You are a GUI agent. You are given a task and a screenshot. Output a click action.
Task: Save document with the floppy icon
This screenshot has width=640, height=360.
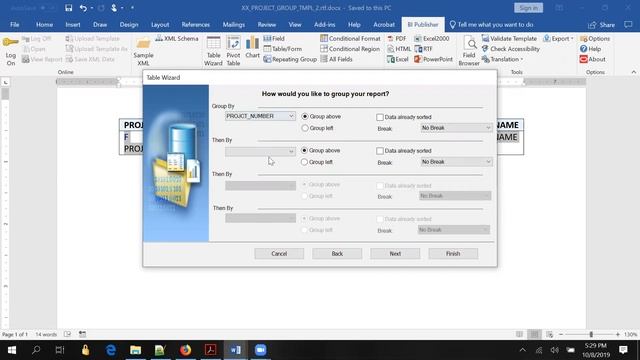pyautogui.click(x=69, y=8)
